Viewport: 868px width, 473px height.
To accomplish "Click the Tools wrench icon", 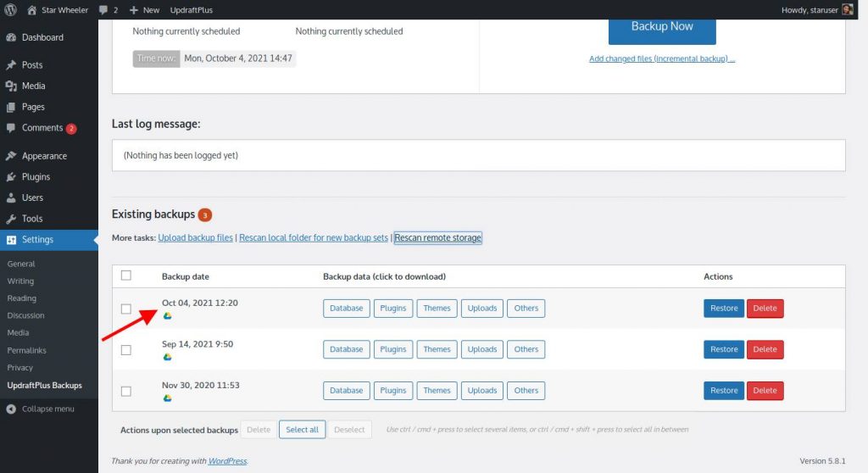I will 11,219.
